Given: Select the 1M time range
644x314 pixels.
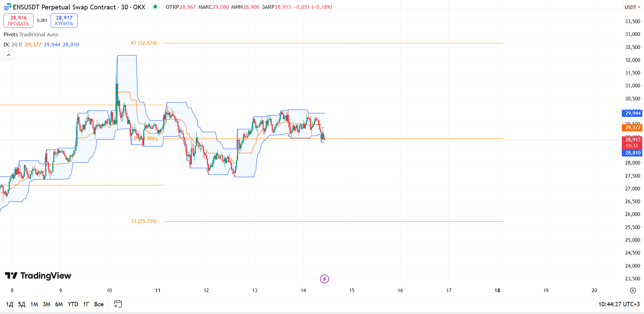Looking at the screenshot, I should tap(34, 304).
